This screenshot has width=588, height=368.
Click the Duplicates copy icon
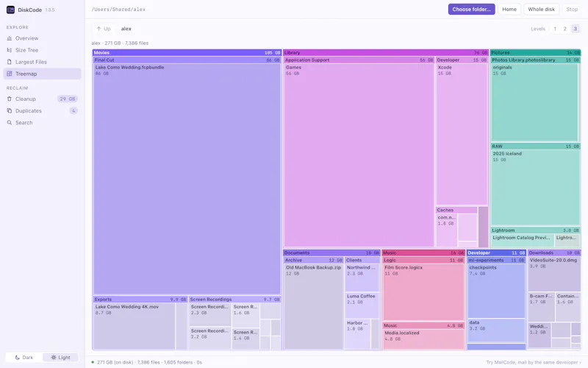(x=10, y=111)
